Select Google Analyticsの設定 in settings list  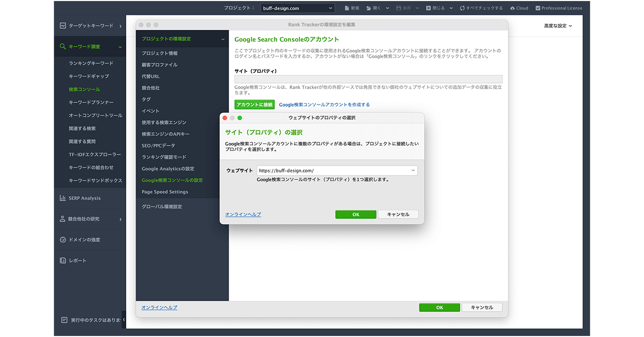point(168,169)
